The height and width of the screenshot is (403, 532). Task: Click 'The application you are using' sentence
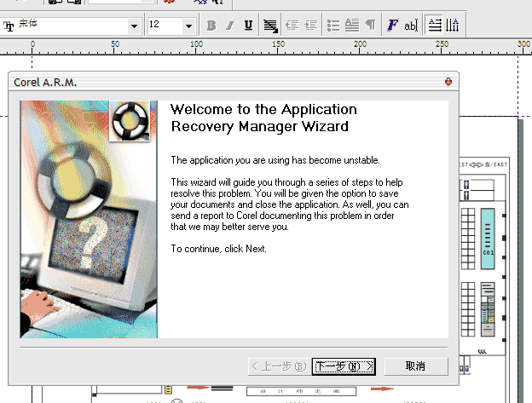click(x=275, y=160)
